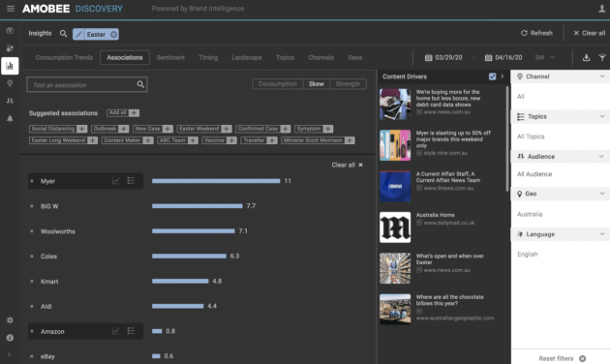Add the Social Distancing suggested association
610x364 pixels.
point(81,129)
